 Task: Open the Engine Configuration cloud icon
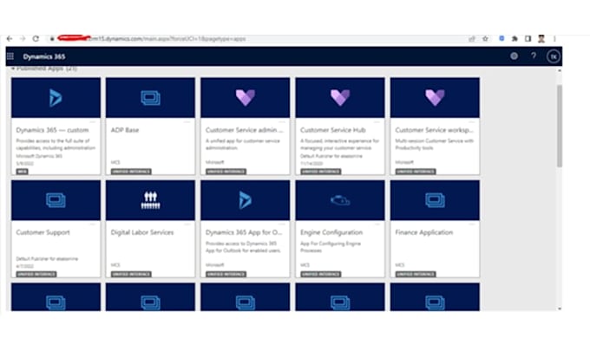click(340, 200)
